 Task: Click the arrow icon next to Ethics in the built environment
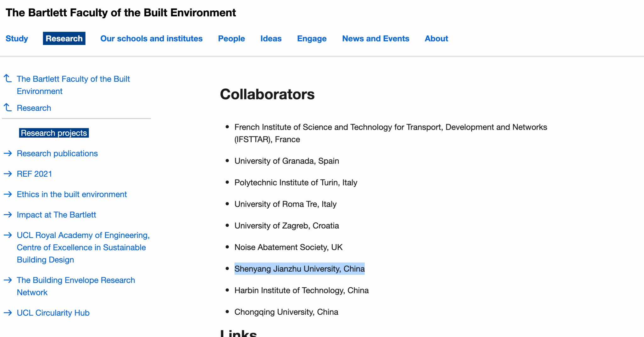[8, 194]
